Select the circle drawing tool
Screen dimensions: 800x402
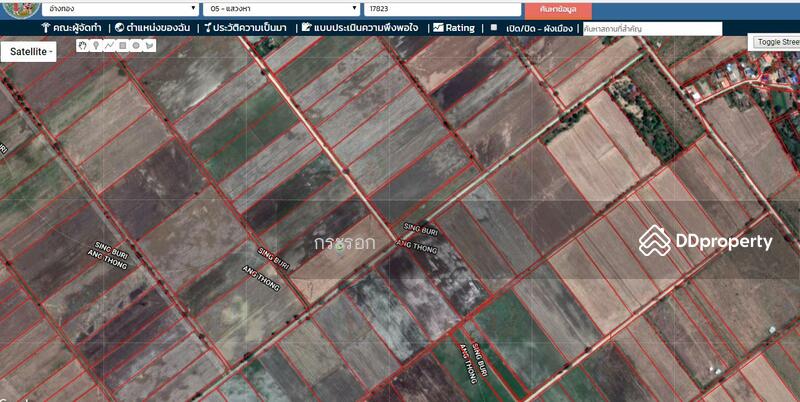pyautogui.click(x=136, y=45)
